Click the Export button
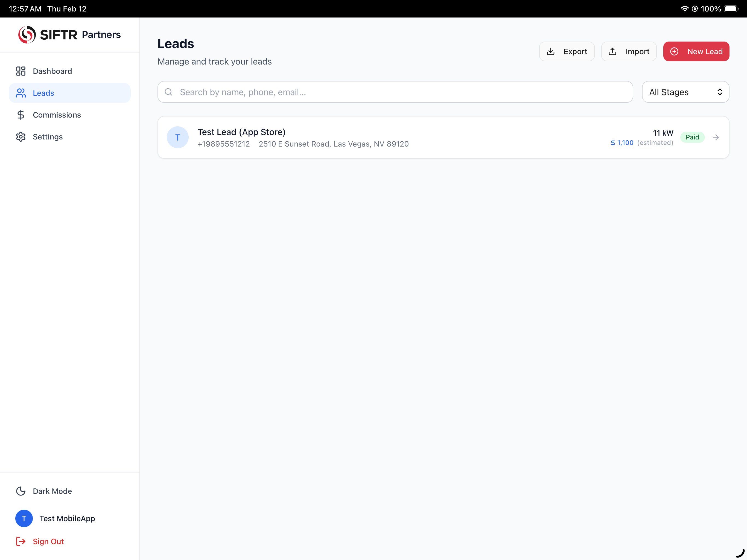Image resolution: width=747 pixels, height=560 pixels. [567, 51]
